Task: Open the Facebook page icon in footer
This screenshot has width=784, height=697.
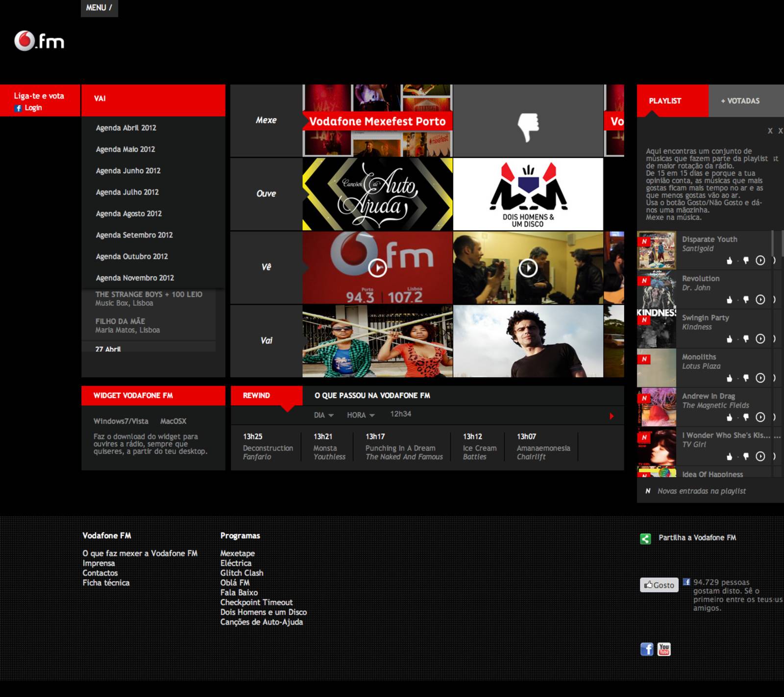Action: pos(647,649)
